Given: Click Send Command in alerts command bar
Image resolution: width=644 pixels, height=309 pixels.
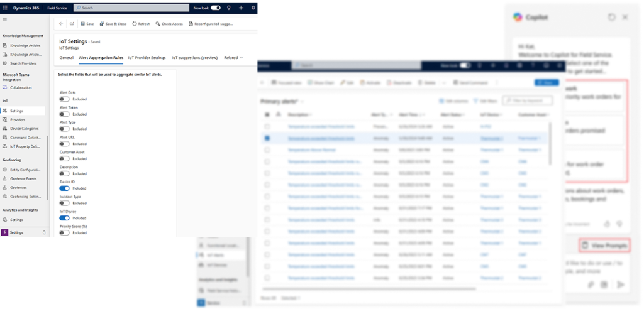Looking at the screenshot, I should point(470,82).
